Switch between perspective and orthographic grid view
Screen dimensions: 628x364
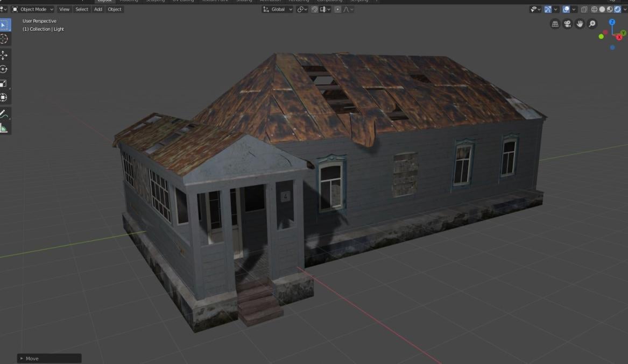[x=555, y=24]
